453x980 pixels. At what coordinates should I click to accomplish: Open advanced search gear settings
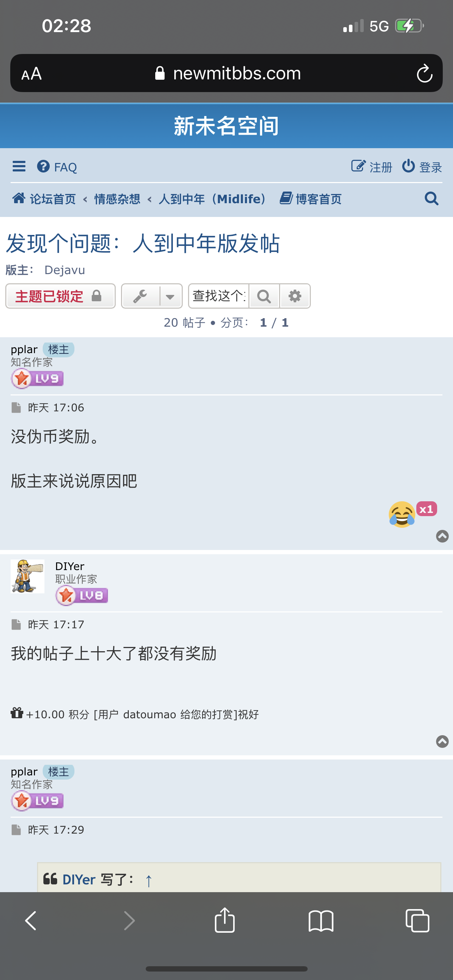coord(295,296)
